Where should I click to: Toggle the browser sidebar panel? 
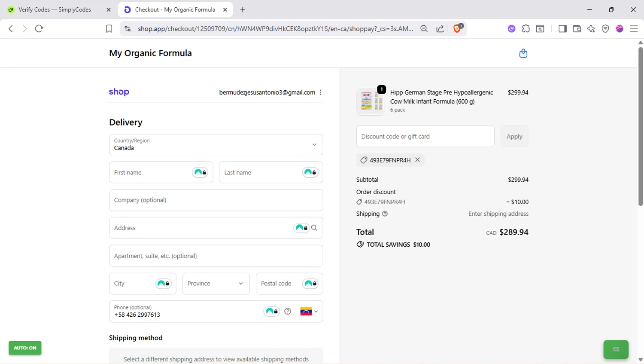tap(562, 29)
